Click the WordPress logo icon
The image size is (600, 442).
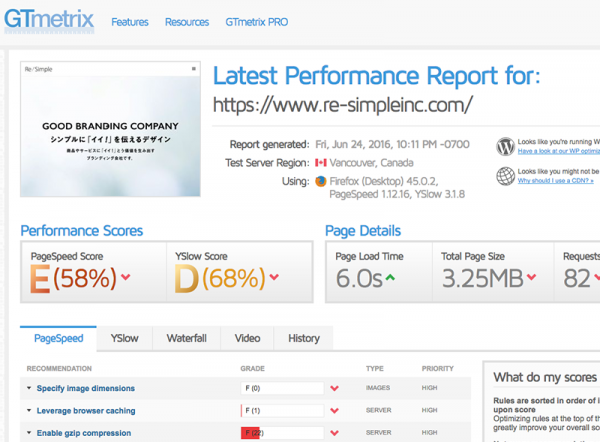505,147
